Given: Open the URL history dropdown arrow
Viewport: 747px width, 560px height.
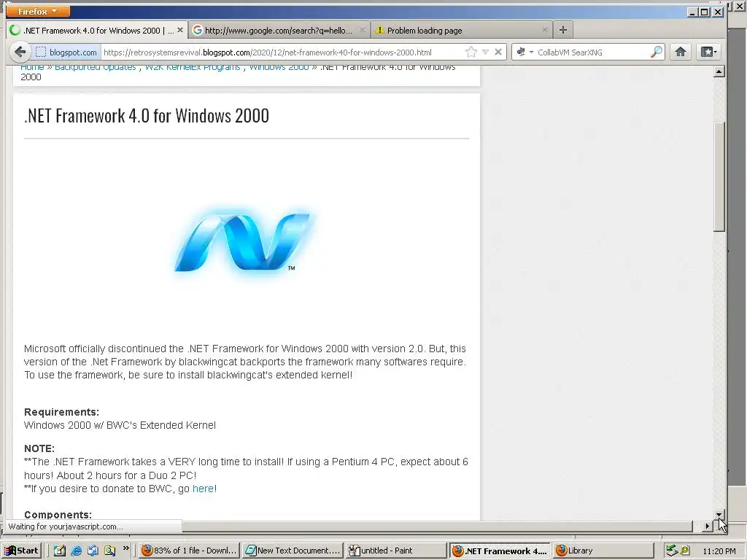Looking at the screenshot, I should click(485, 52).
